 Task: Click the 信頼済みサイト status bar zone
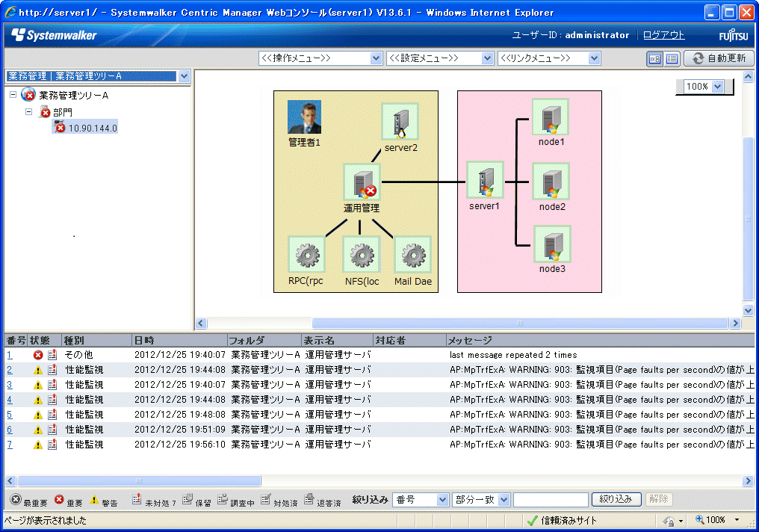coord(563,520)
